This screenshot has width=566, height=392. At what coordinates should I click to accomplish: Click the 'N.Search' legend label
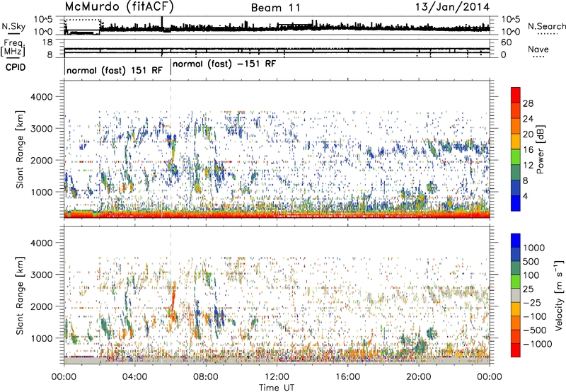pyautogui.click(x=546, y=26)
